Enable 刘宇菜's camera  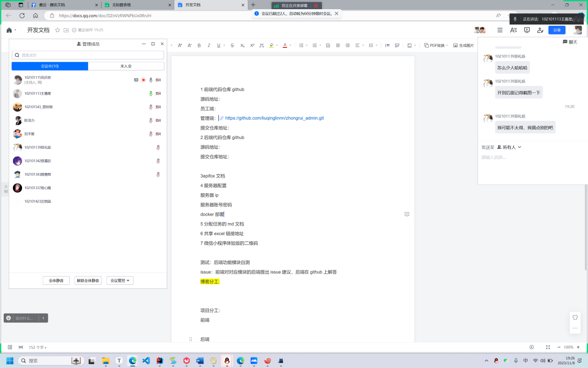[x=158, y=134]
